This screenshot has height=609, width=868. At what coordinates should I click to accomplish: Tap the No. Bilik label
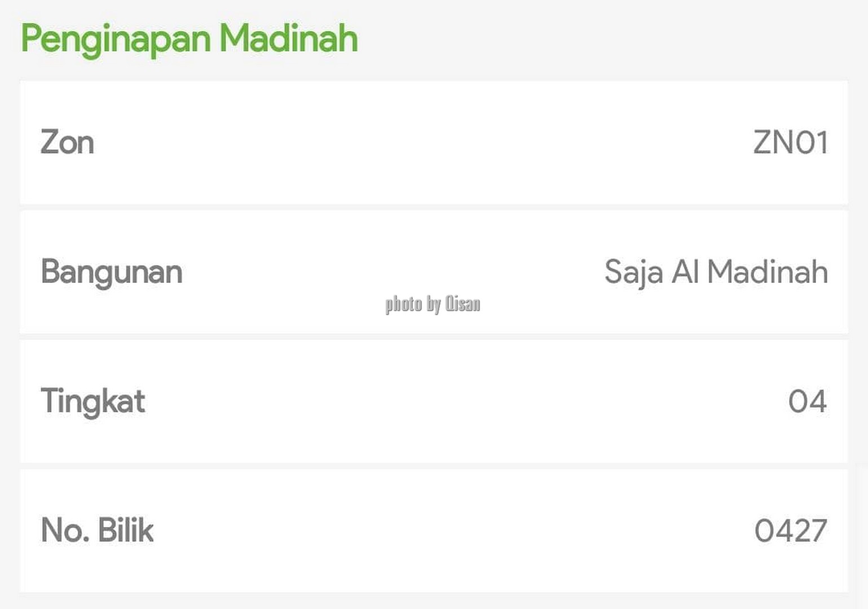pyautogui.click(x=97, y=530)
